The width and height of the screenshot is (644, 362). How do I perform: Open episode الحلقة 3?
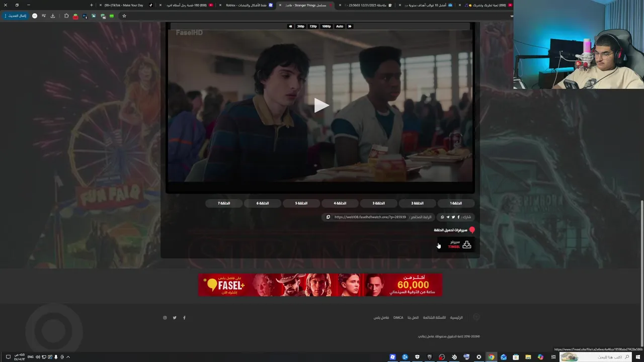tap(378, 203)
